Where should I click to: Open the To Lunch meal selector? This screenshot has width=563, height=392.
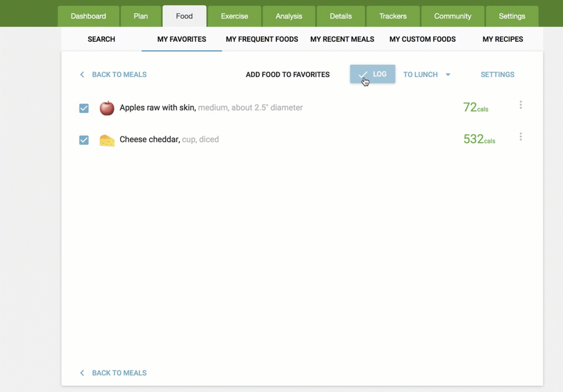pos(421,75)
